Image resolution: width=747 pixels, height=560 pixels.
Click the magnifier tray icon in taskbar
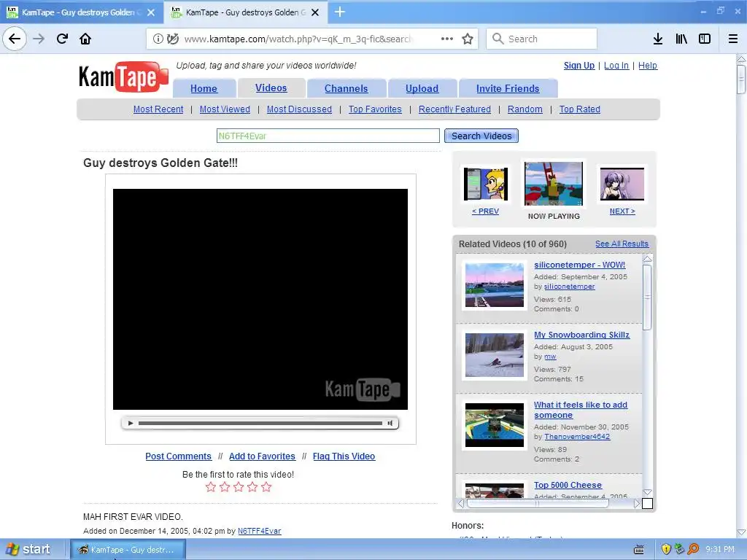(x=693, y=549)
